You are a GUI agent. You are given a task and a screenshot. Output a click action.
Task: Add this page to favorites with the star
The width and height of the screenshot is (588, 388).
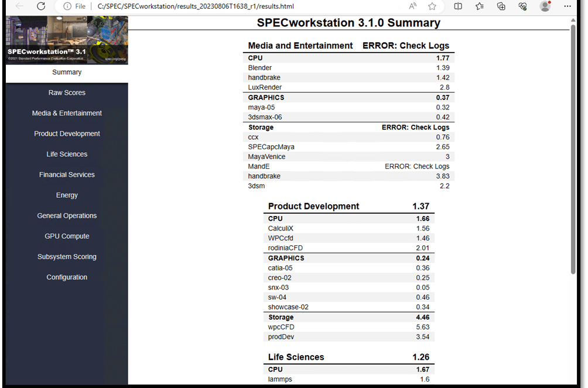(432, 6)
